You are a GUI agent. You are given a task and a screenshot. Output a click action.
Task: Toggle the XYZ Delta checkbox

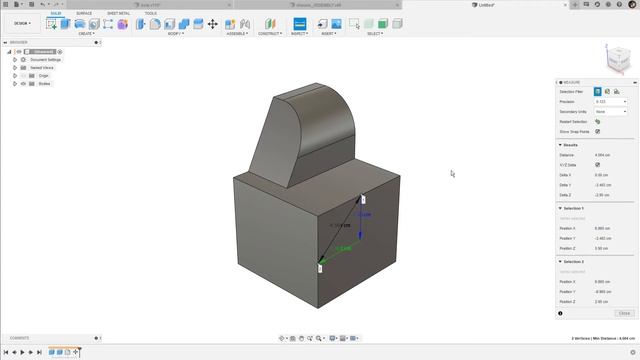point(598,165)
